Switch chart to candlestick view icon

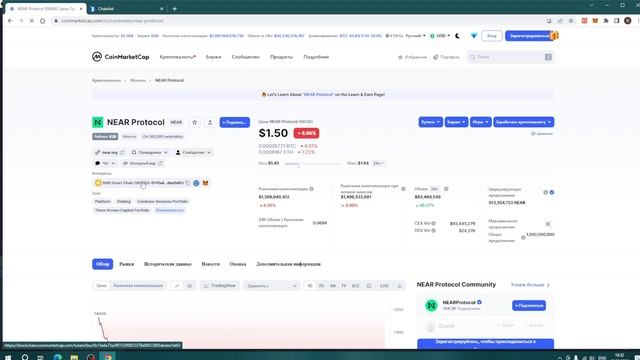pyautogui.click(x=189, y=286)
